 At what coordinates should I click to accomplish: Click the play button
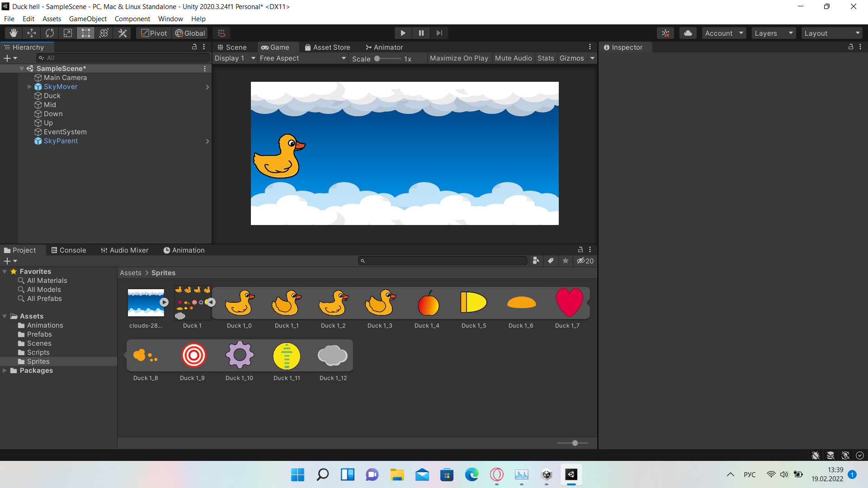(403, 33)
